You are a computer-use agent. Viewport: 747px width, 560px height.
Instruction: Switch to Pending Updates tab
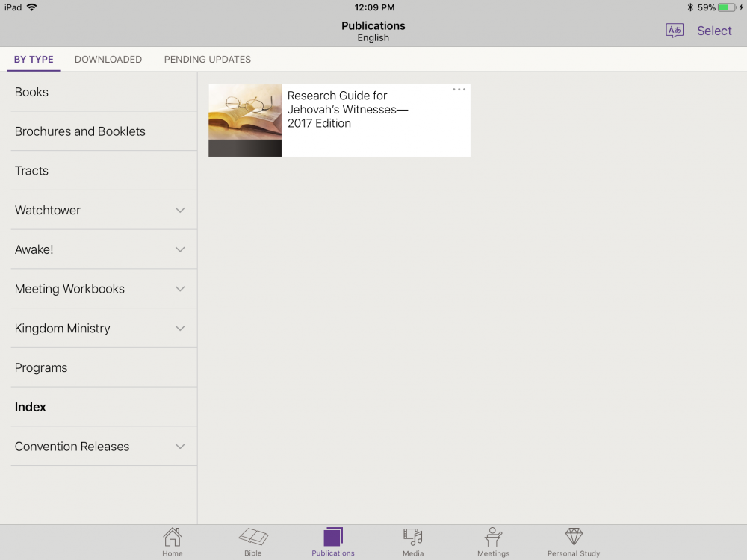pos(208,60)
